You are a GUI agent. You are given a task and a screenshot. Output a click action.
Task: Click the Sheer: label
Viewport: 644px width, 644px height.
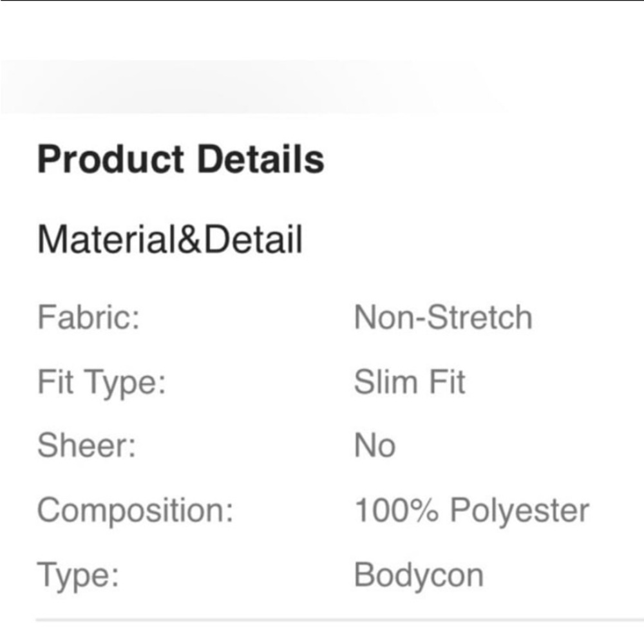click(x=87, y=446)
